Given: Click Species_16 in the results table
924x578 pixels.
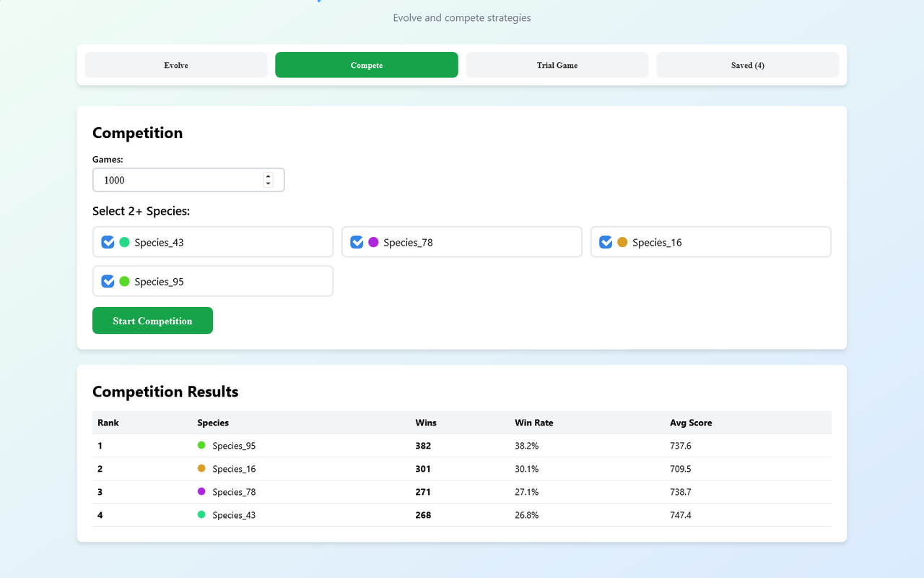Looking at the screenshot, I should pos(234,469).
